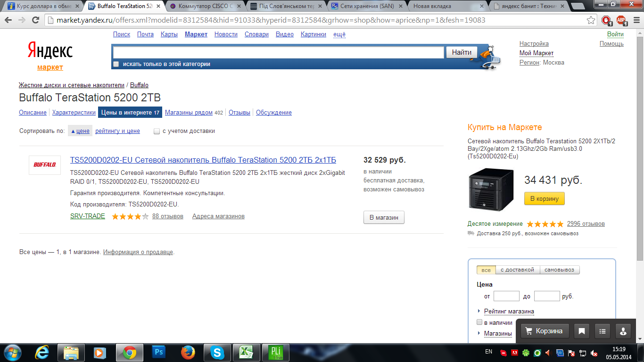Check the 'с учетом доставки' box
The image size is (644, 362).
click(157, 132)
